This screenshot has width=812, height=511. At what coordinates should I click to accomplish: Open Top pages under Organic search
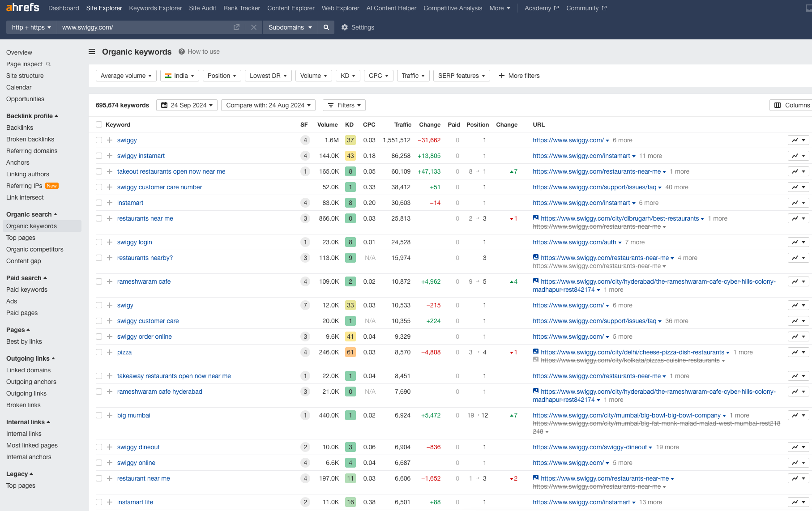[x=21, y=238]
